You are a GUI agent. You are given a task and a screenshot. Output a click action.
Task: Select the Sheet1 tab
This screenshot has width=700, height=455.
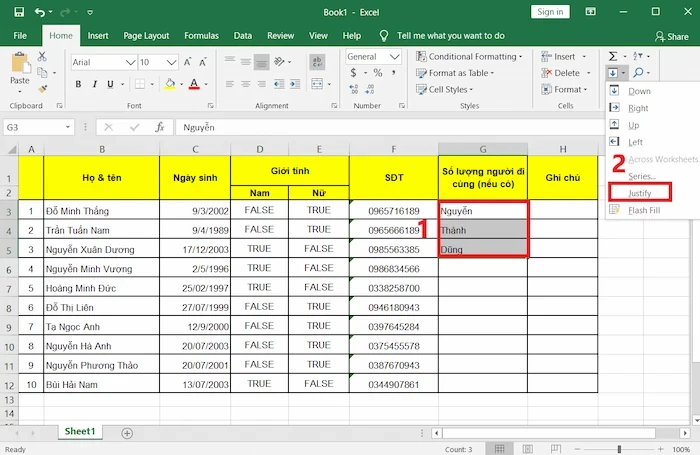[80, 431]
